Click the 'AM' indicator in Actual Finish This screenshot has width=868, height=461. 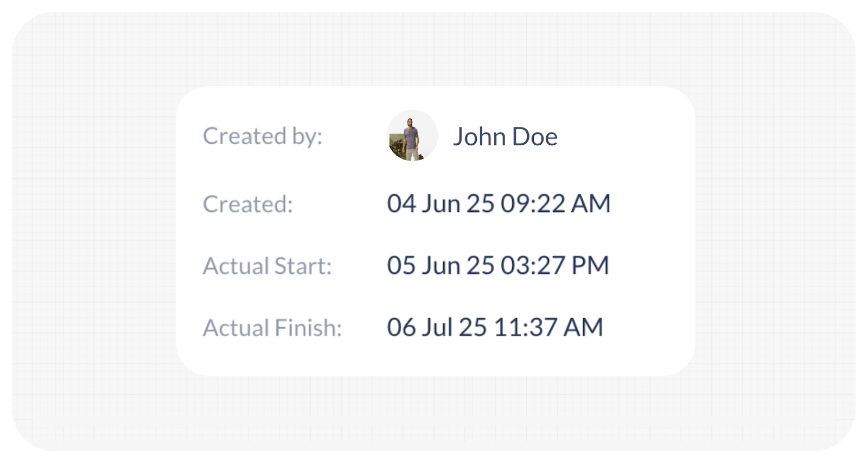tap(583, 328)
